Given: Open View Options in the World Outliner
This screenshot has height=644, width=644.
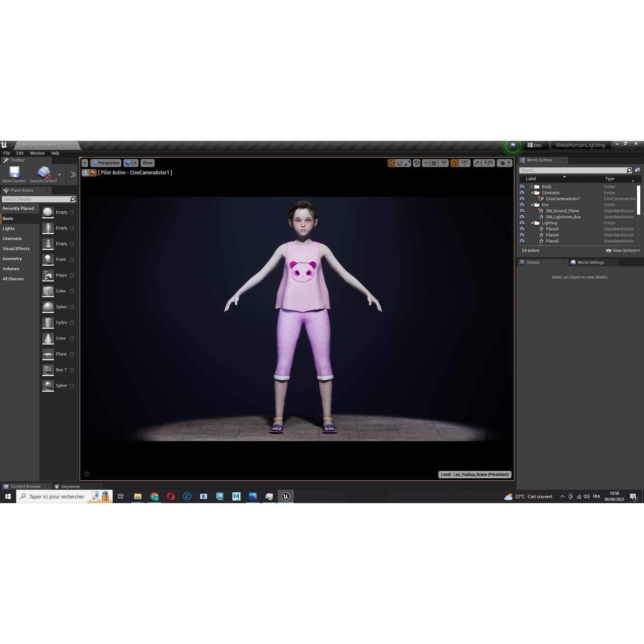Looking at the screenshot, I should pos(623,251).
